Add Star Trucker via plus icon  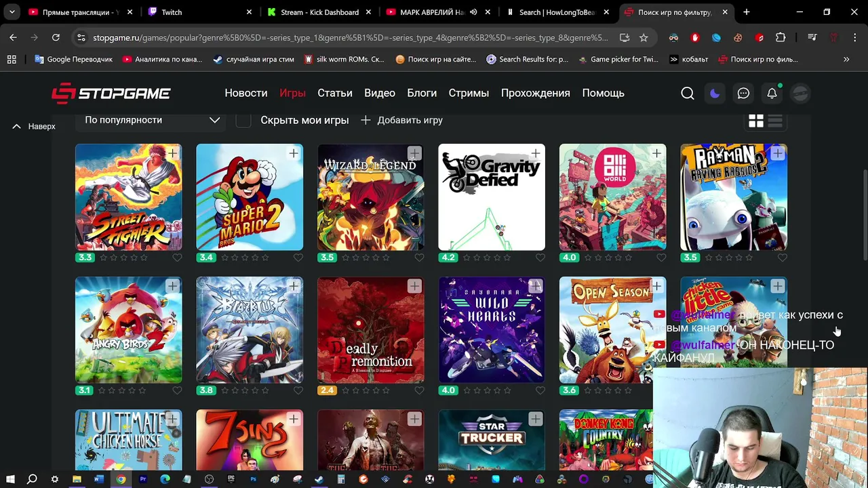(535, 420)
